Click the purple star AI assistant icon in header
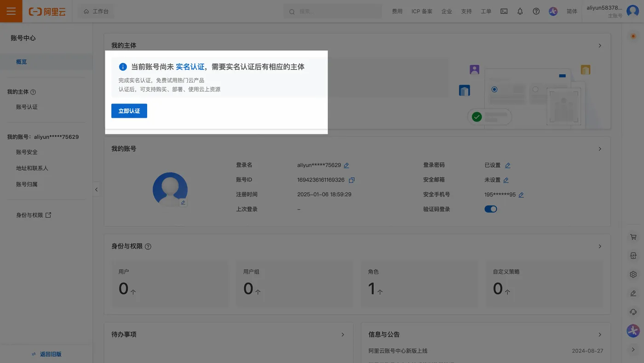The height and width of the screenshot is (363, 644). (x=553, y=12)
